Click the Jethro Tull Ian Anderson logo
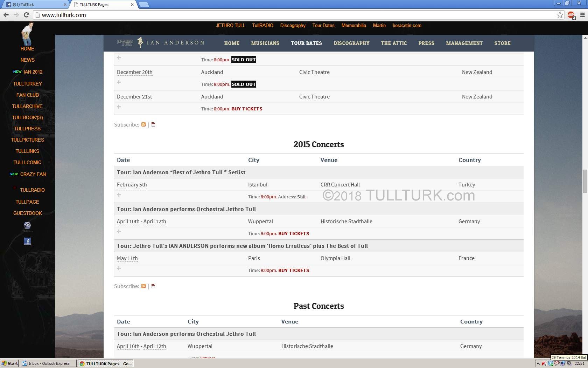The width and height of the screenshot is (588, 368). click(161, 43)
